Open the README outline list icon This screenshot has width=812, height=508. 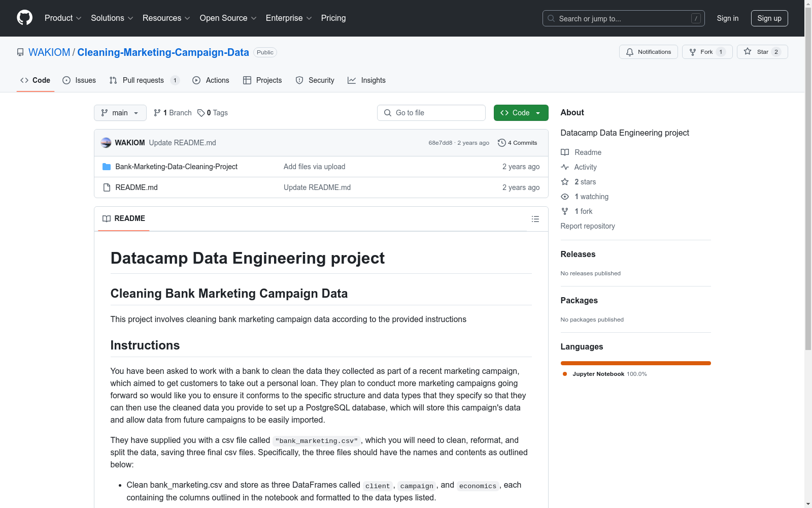coord(535,219)
